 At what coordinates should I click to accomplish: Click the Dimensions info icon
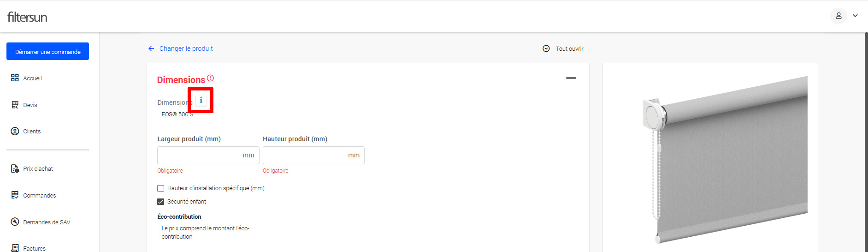[201, 100]
